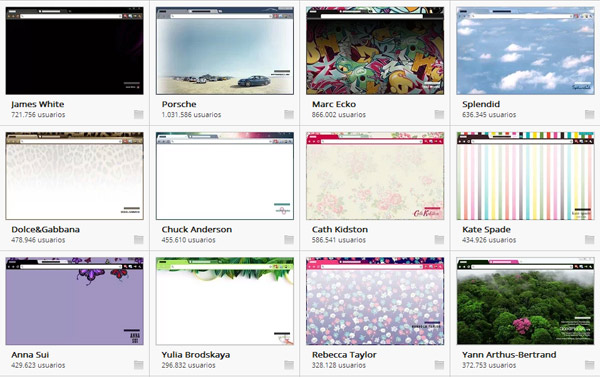
Task: Click the gray icon beside Chuck Anderson
Action: coord(289,240)
